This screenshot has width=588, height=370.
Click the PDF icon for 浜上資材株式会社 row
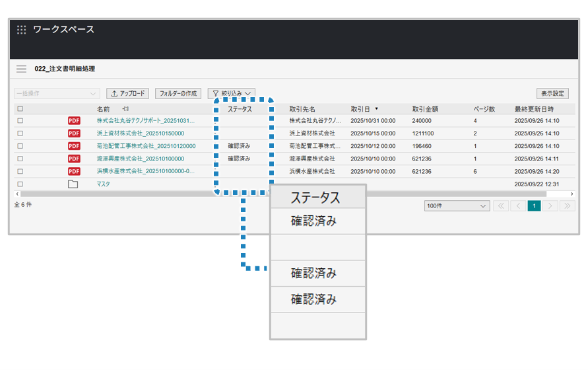[74, 133]
